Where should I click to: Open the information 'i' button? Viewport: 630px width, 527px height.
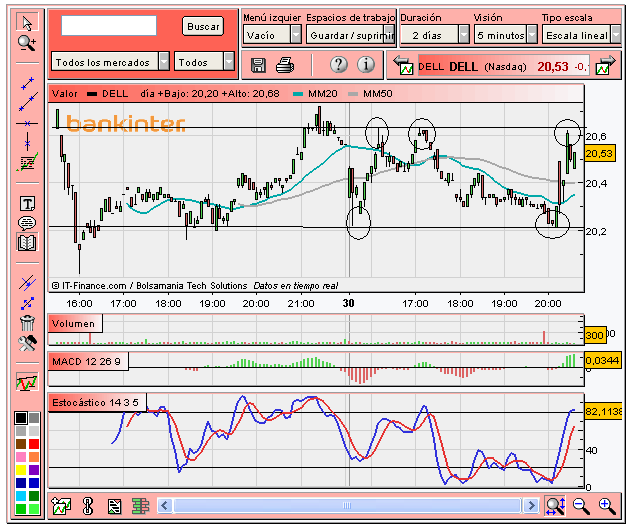pyautogui.click(x=366, y=65)
